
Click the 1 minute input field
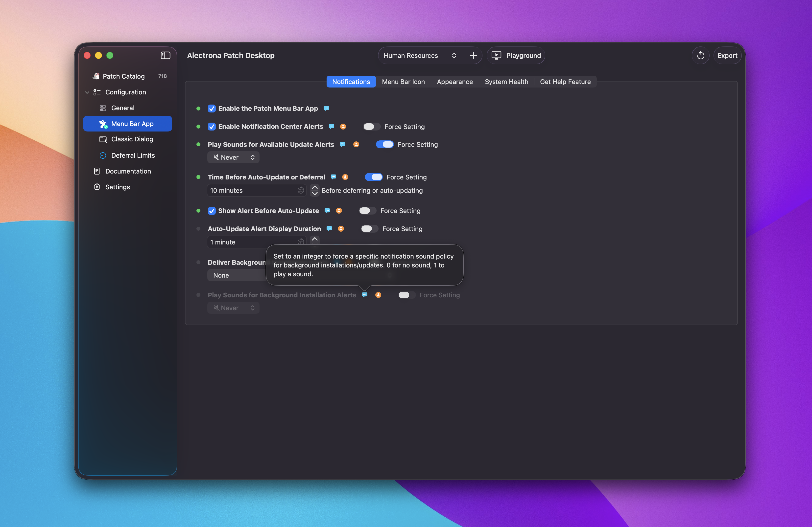[257, 242]
